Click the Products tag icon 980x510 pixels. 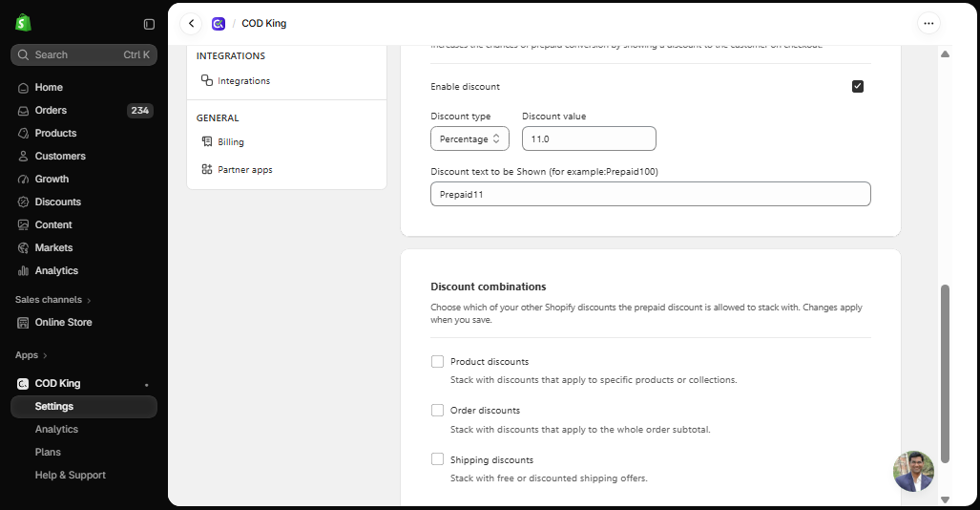(x=23, y=134)
